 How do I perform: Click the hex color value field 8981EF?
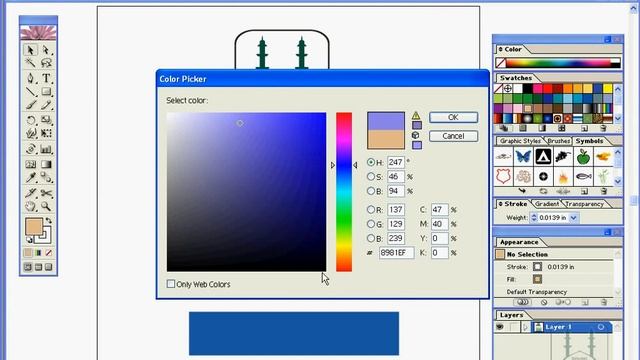coord(396,253)
